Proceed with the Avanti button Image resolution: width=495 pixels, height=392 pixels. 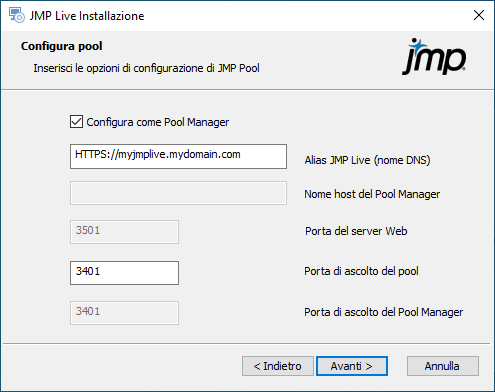[x=352, y=366]
